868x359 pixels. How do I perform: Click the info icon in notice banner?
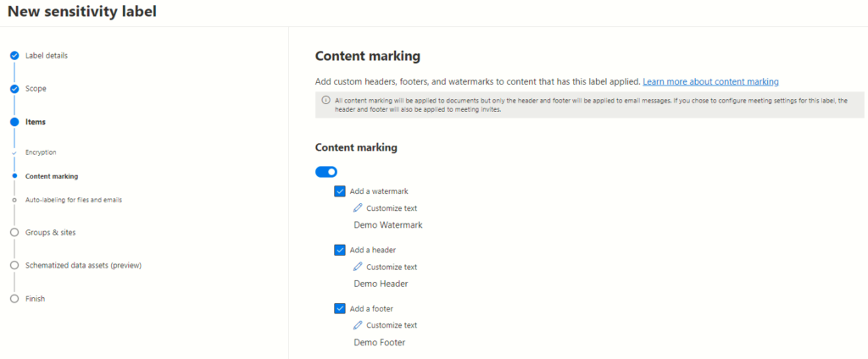click(x=325, y=100)
